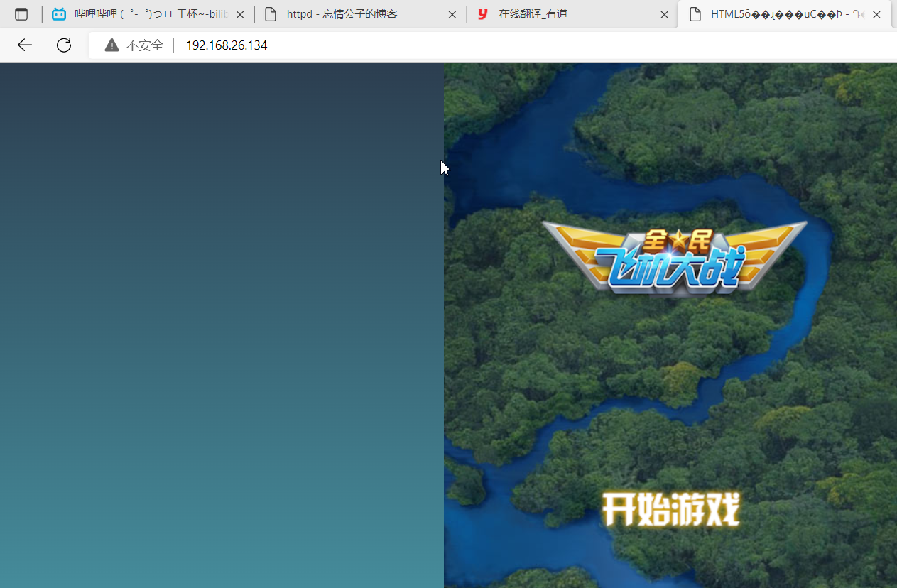Reload the page with refresh icon

coord(64,45)
